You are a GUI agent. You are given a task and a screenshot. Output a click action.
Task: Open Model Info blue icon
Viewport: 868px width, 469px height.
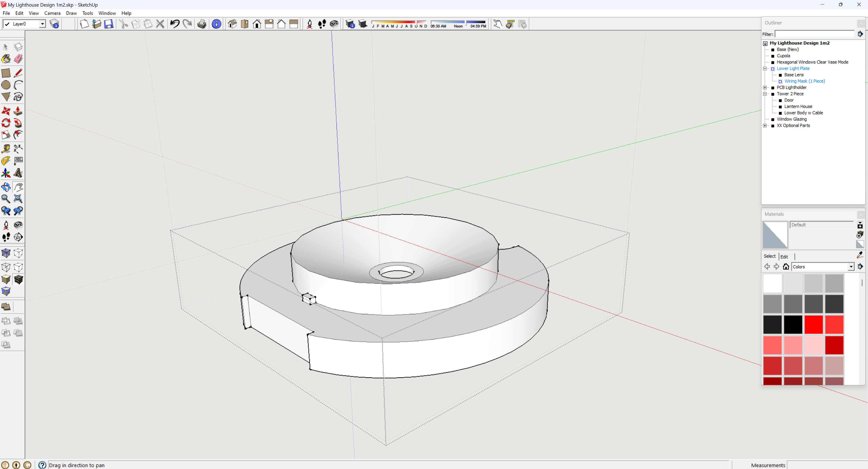pos(216,24)
